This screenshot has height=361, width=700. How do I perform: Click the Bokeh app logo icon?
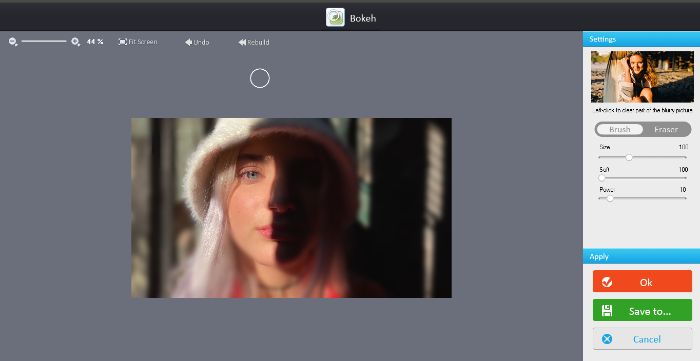(x=335, y=17)
